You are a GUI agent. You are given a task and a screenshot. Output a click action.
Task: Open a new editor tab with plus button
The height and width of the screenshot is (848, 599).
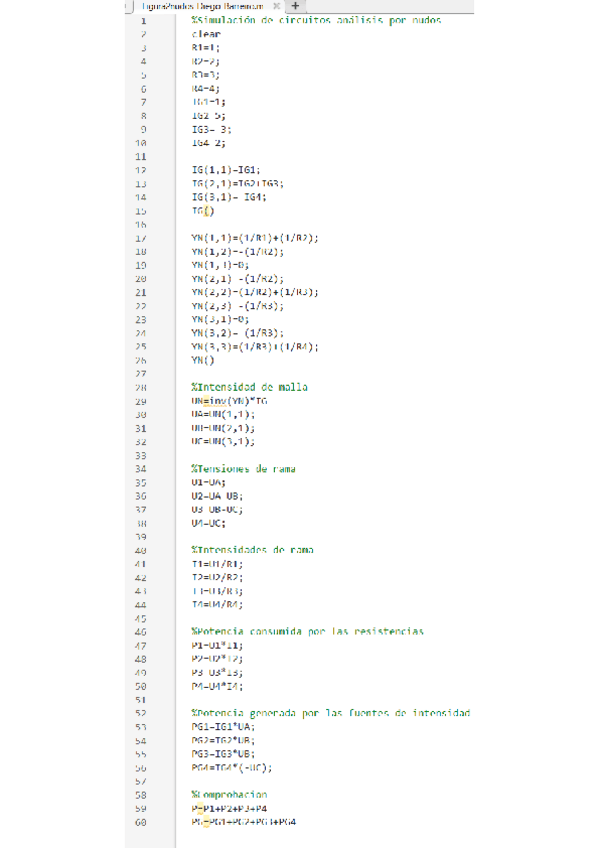pos(295,6)
